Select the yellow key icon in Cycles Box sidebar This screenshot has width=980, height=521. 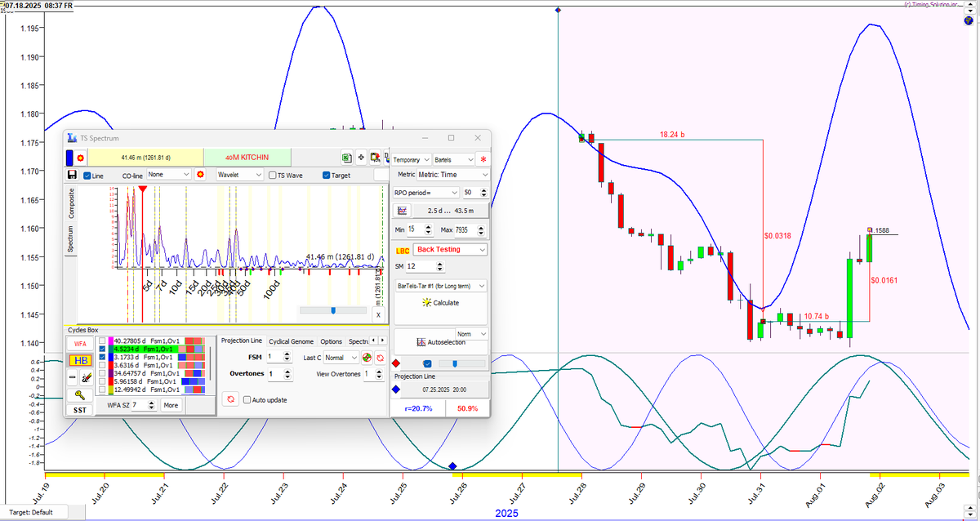[79, 394]
